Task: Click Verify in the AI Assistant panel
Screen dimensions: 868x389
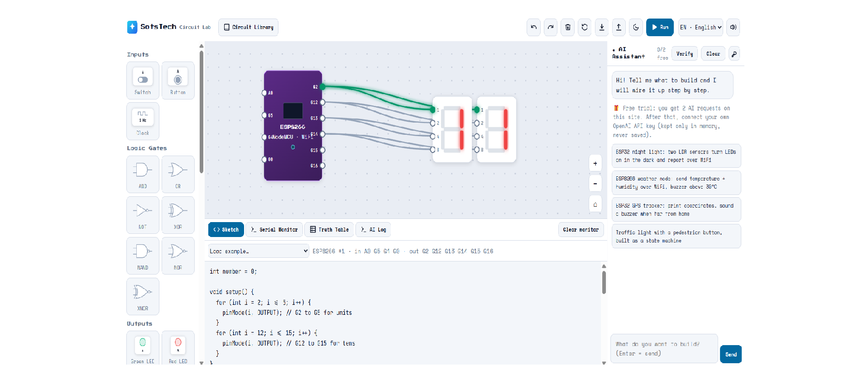Action: tap(685, 54)
